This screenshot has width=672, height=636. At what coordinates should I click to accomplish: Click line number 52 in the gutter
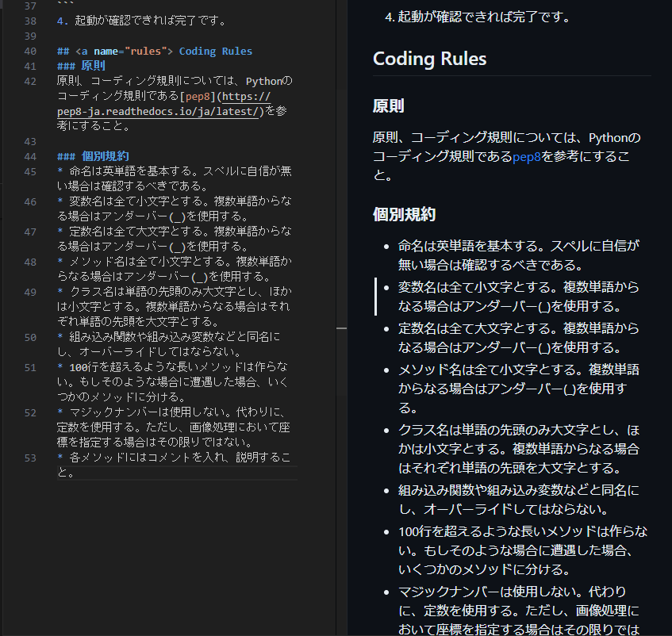click(30, 413)
